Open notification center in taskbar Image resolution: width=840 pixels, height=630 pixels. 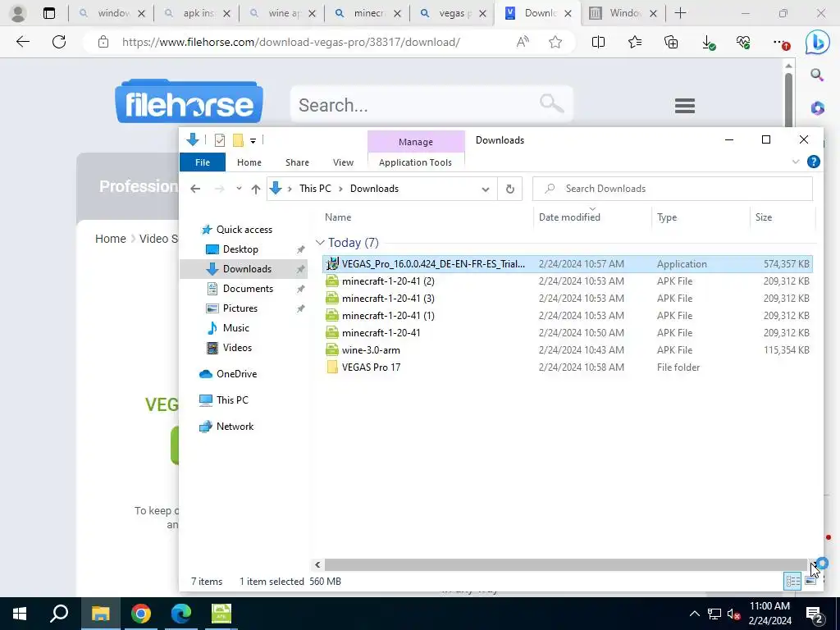pyautogui.click(x=815, y=614)
